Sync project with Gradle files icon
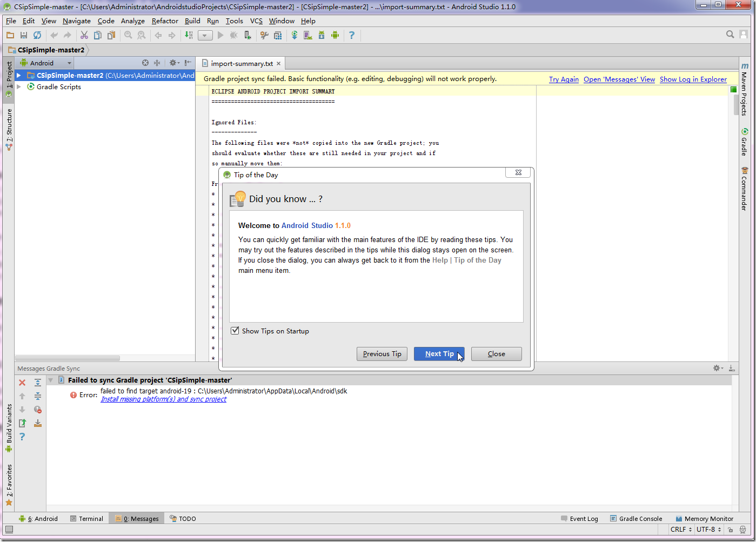 295,35
